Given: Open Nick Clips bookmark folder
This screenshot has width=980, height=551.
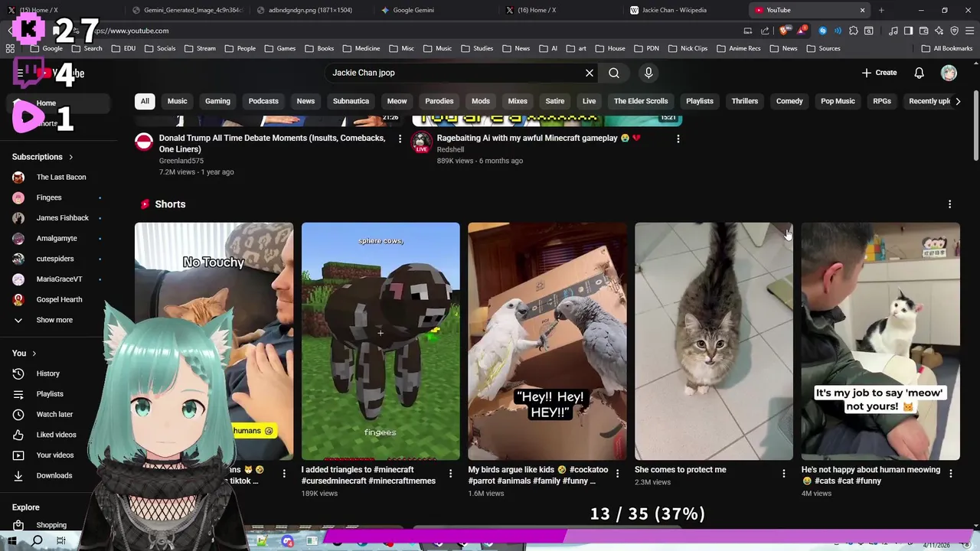Looking at the screenshot, I should (x=688, y=48).
